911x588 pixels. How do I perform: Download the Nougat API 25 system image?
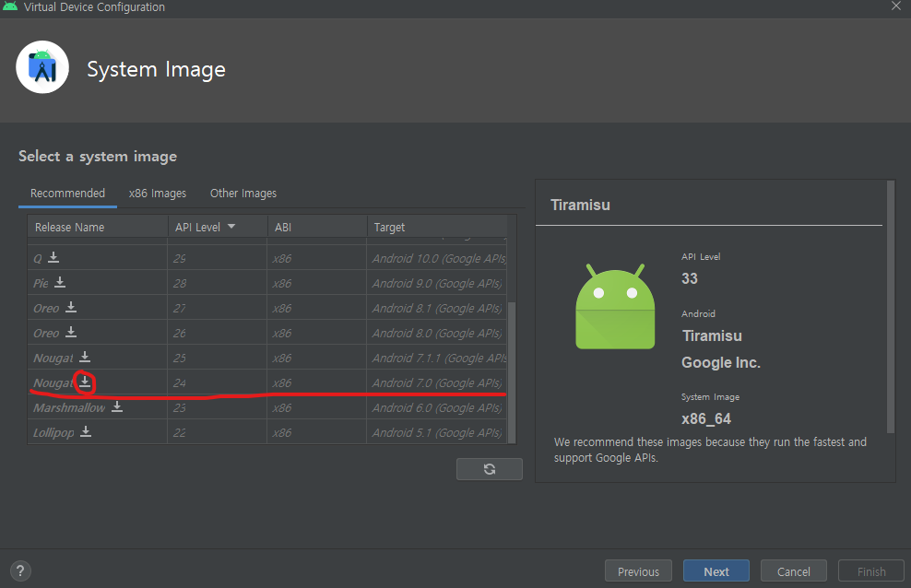pos(85,357)
